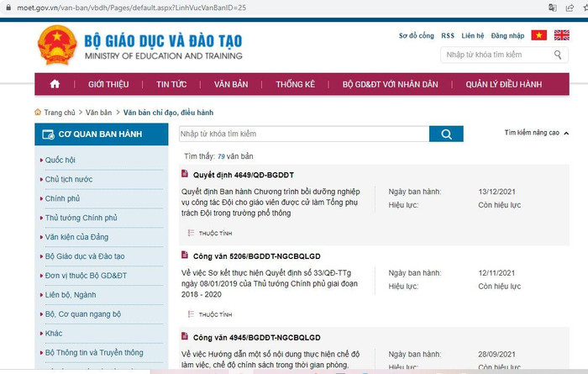Open the Sơ đồ cổng link
The height and width of the screenshot is (374, 588).
click(417, 35)
